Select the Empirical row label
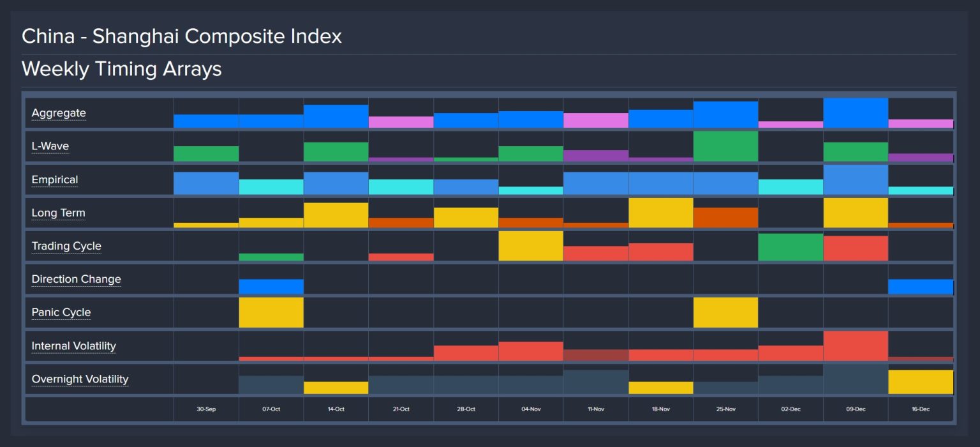The height and width of the screenshot is (447, 980). tap(55, 179)
